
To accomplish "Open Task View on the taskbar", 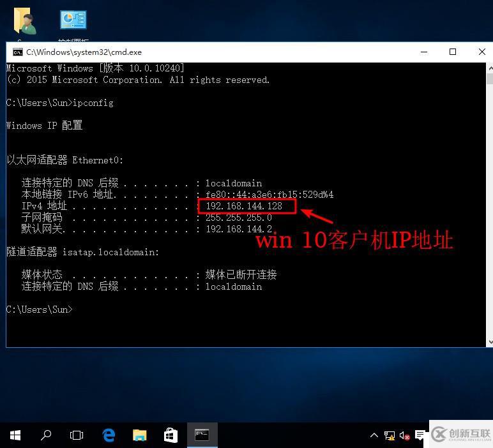I will [x=77, y=435].
